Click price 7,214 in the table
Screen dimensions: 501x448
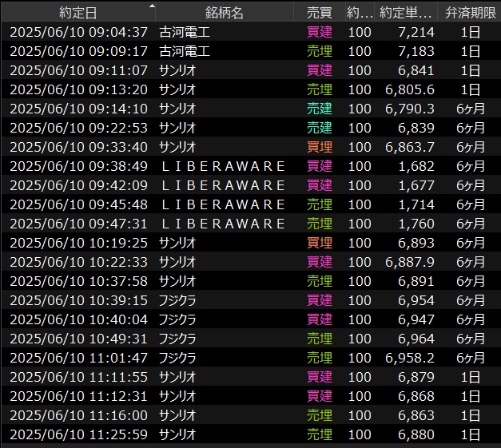pos(416,32)
